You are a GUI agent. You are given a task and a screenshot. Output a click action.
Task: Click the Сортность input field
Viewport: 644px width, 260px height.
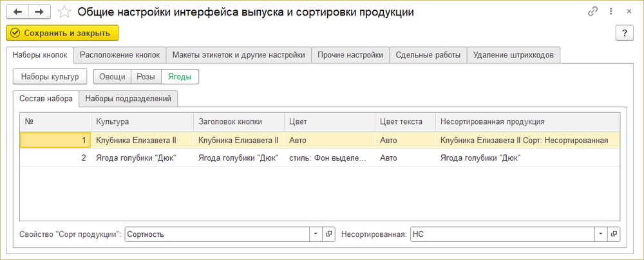(217, 234)
